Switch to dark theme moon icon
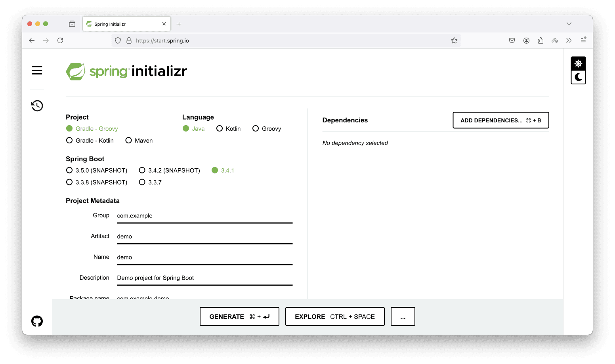 (578, 77)
